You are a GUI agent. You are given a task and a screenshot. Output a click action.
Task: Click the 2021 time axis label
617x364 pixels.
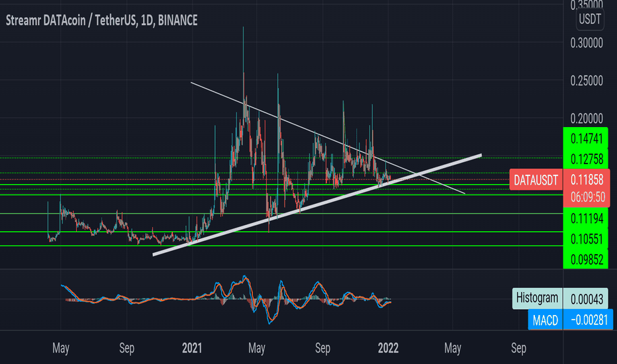[x=192, y=348]
